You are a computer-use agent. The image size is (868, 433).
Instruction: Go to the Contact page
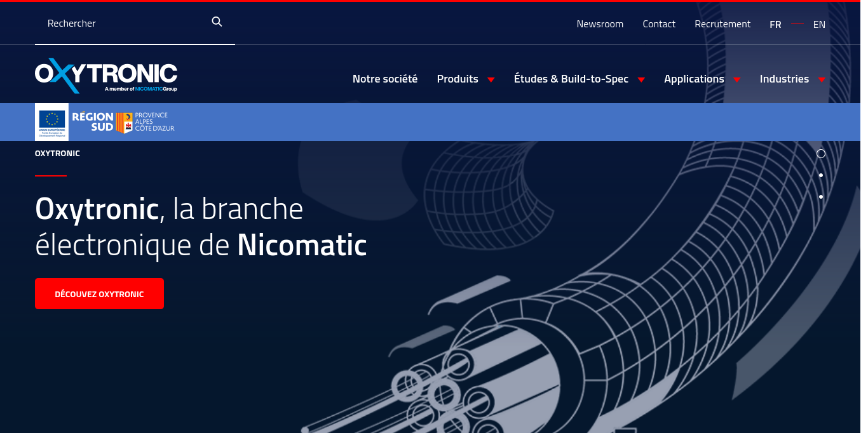pyautogui.click(x=659, y=24)
